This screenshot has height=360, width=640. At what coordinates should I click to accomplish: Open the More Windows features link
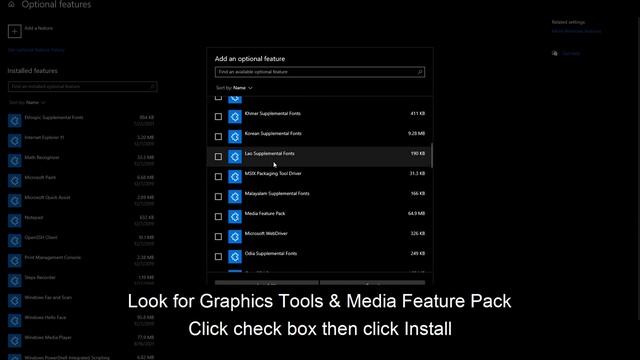pos(576,31)
